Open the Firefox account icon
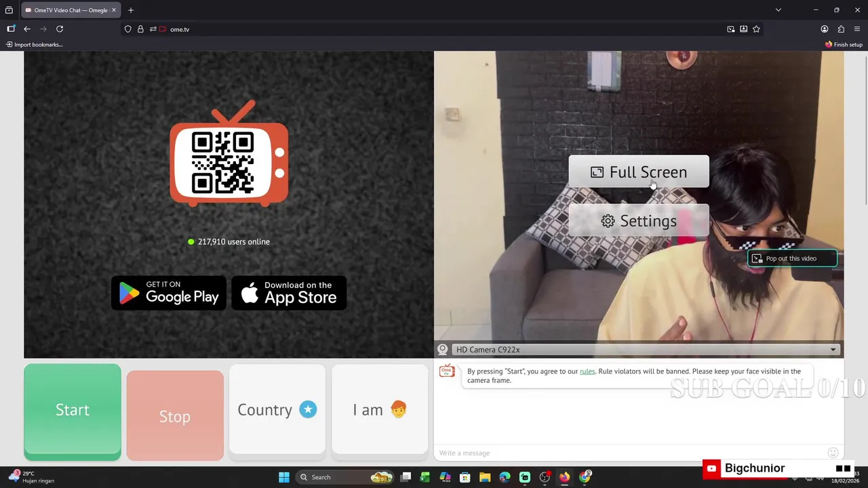 click(x=825, y=29)
